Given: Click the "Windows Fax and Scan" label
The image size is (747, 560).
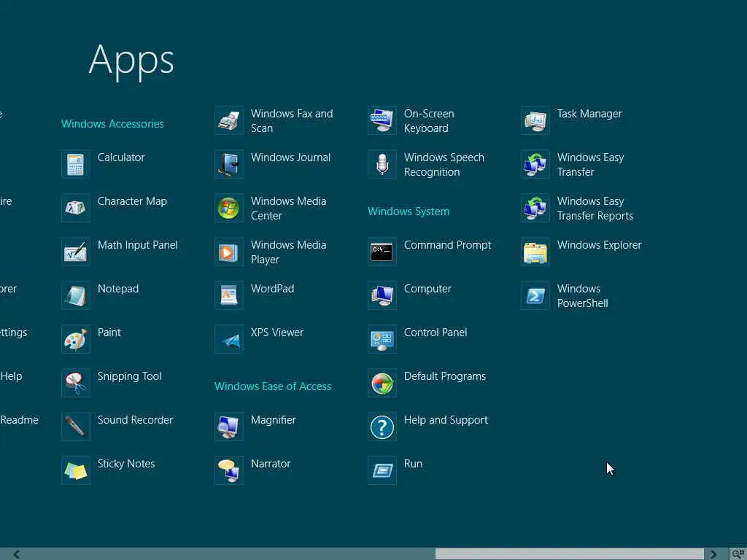Looking at the screenshot, I should pyautogui.click(x=292, y=121).
